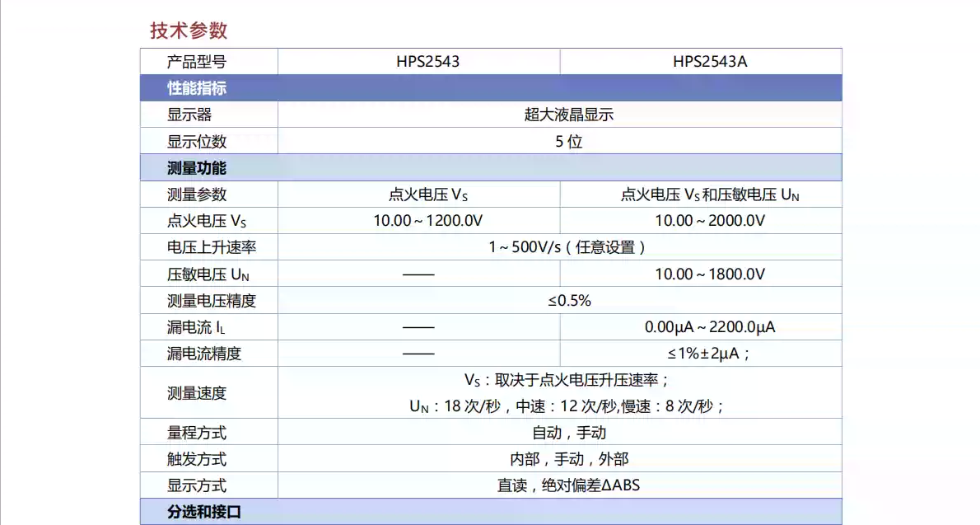Select the 直读，绝对偏差ΔABS display mode cell
This screenshot has width=980, height=525.
(568, 485)
